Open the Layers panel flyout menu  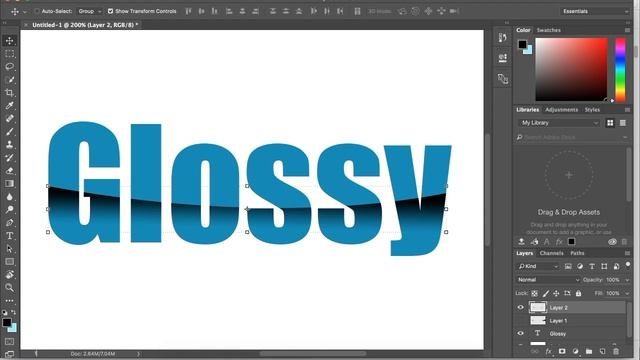pyautogui.click(x=627, y=253)
